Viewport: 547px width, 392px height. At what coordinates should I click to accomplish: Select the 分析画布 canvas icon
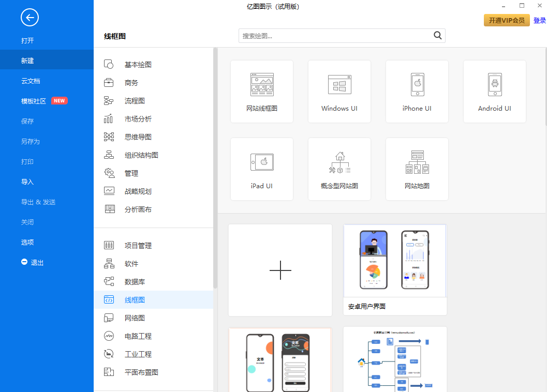point(110,209)
